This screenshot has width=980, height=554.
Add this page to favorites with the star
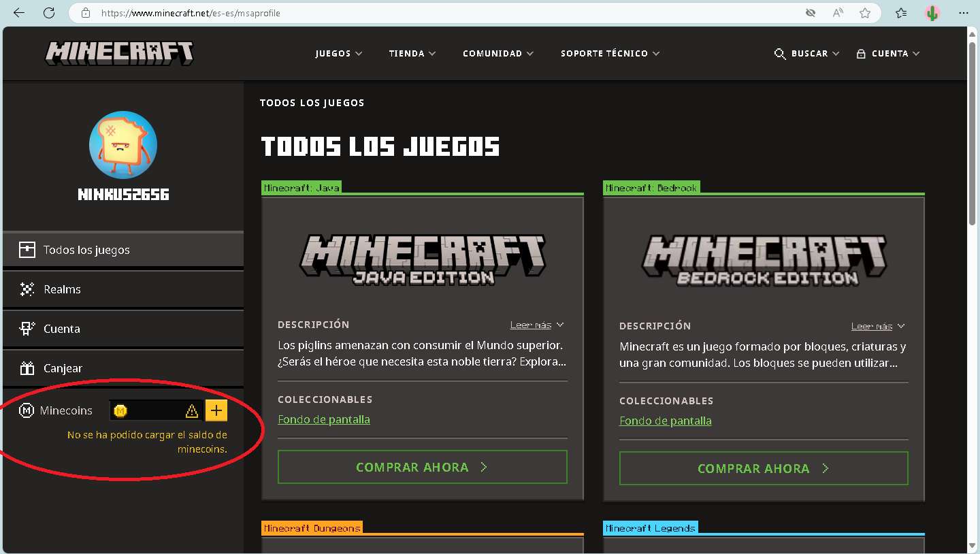click(865, 13)
